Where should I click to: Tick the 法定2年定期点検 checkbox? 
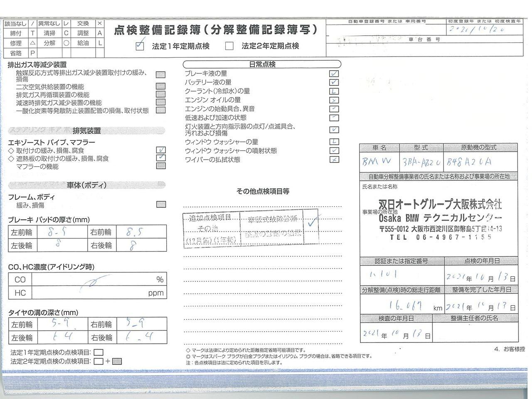tap(229, 46)
